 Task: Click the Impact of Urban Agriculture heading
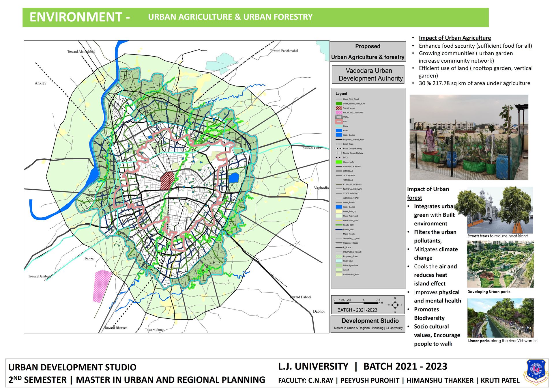click(x=454, y=38)
